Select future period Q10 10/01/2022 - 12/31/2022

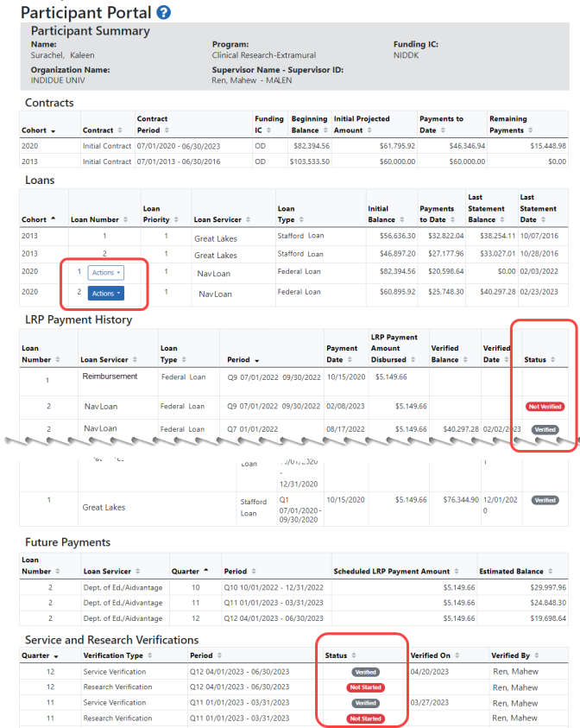274,587
